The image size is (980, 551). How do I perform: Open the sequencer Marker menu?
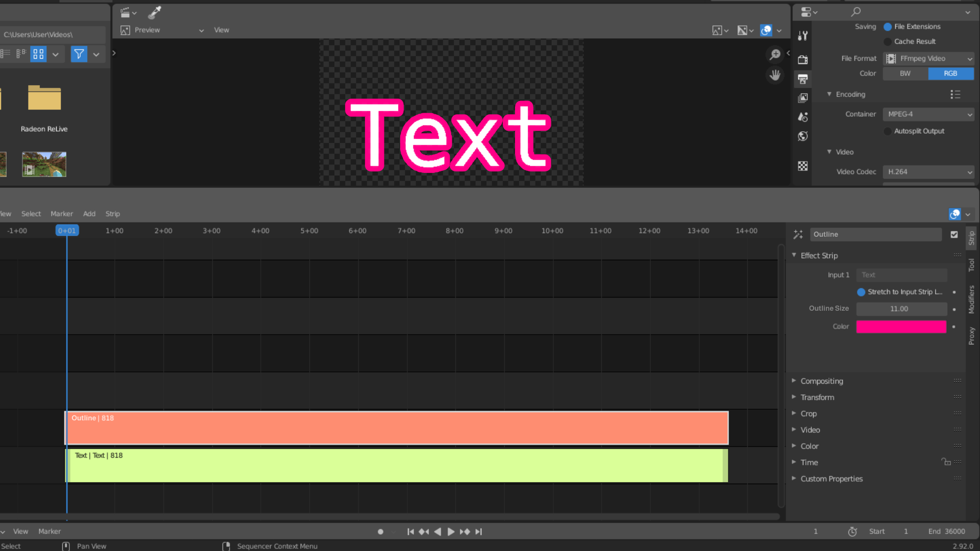pyautogui.click(x=62, y=214)
